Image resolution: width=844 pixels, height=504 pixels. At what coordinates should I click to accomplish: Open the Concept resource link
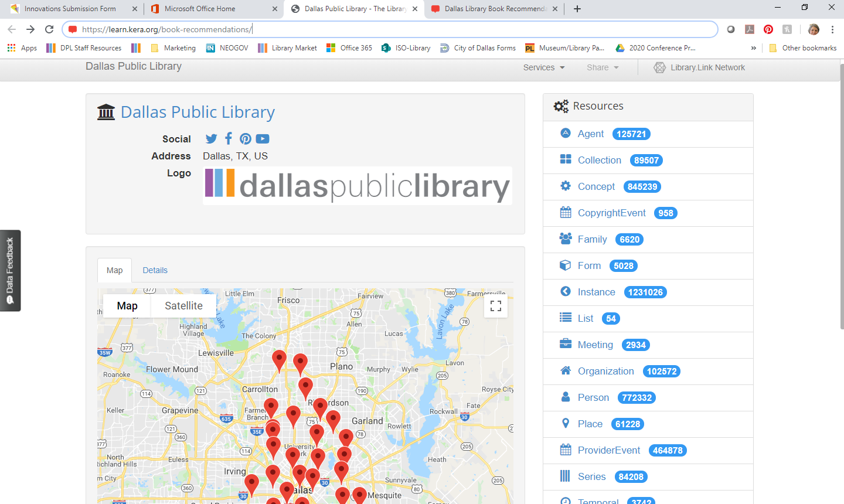pyautogui.click(x=596, y=186)
